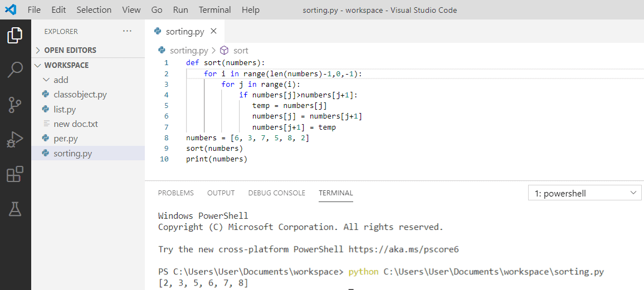
Task: Click the sort symbol cube icon in breadcrumb
Action: click(x=225, y=51)
